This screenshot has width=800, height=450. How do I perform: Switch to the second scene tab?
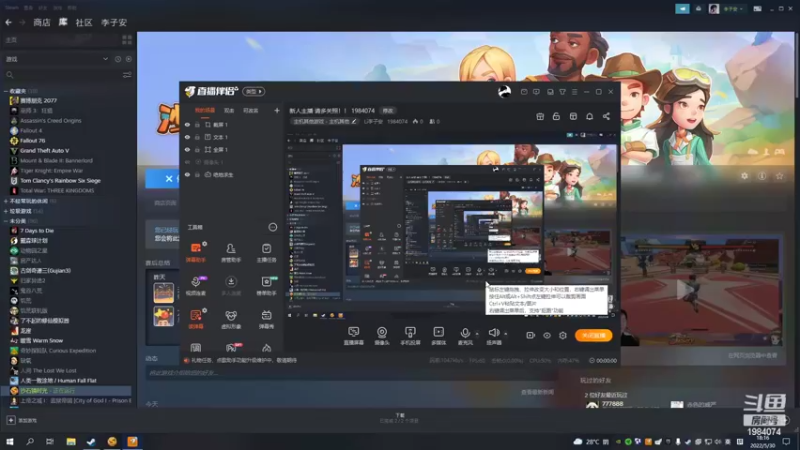pyautogui.click(x=229, y=110)
